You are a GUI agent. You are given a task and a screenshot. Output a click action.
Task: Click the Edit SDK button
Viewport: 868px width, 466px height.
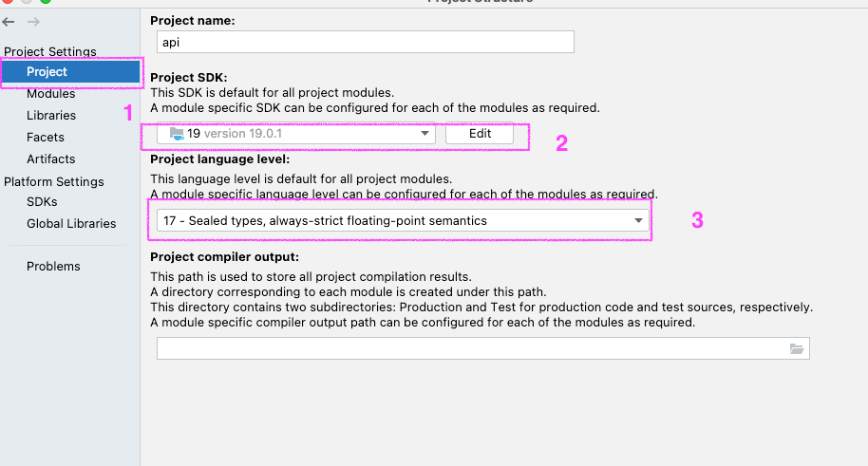(480, 134)
